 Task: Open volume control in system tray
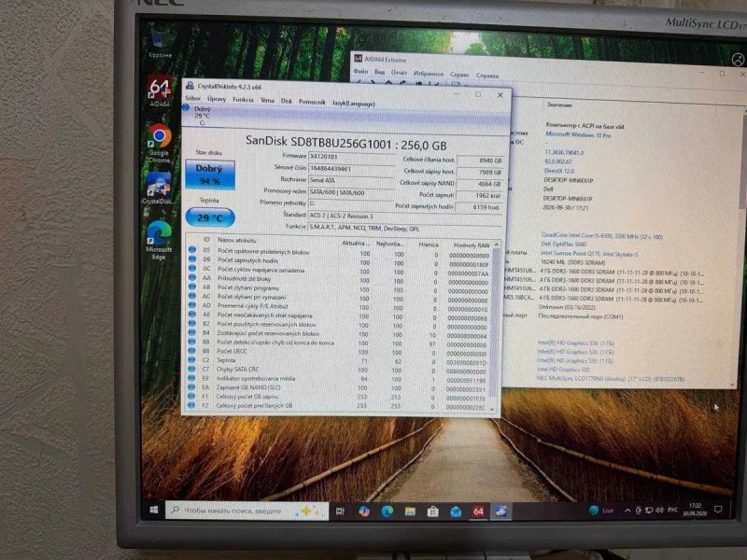click(659, 510)
